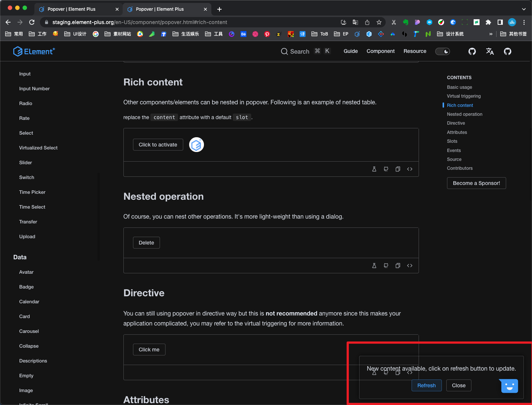
Task: Copy code icon in Nested operation demo
Action: point(398,266)
